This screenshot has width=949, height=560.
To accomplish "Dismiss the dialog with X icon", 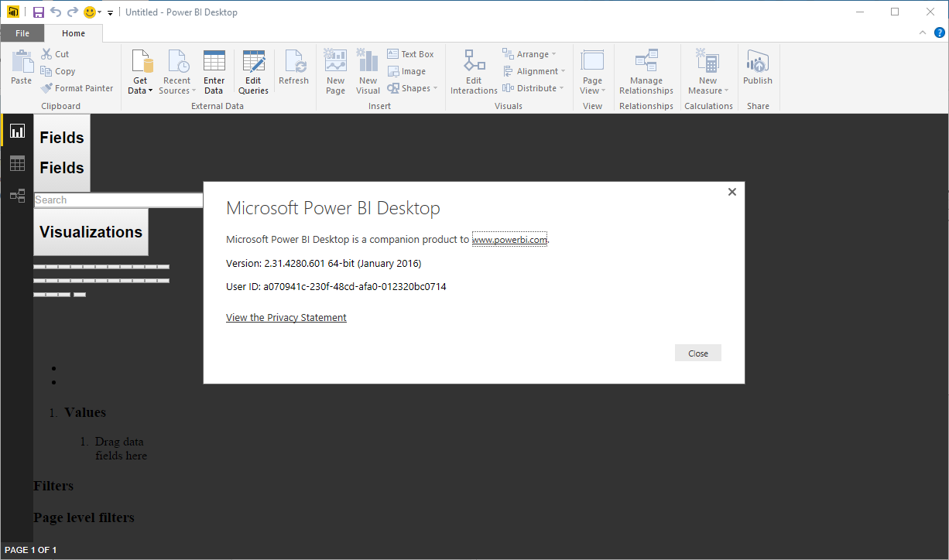I will pyautogui.click(x=732, y=192).
